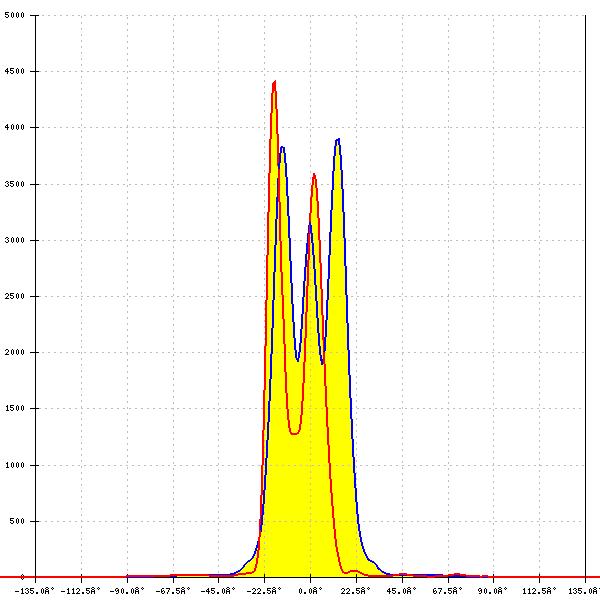Click the positive 67.5 x-axis label
600x600 pixels.
point(447,591)
